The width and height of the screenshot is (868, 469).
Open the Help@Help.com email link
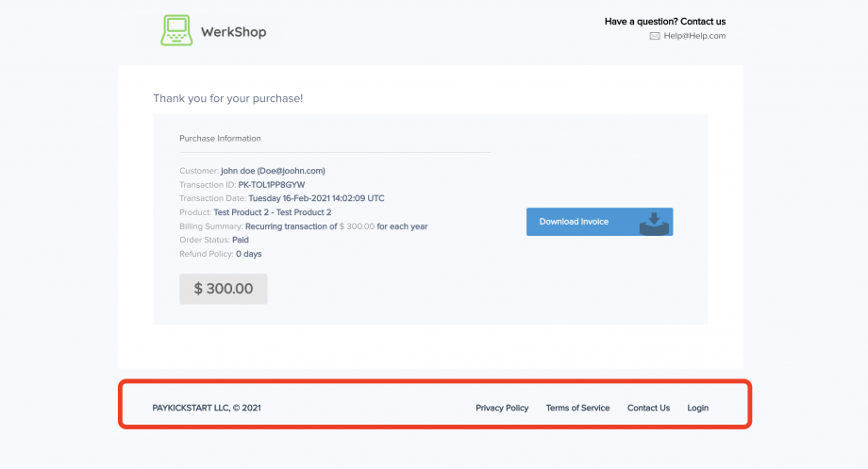694,36
